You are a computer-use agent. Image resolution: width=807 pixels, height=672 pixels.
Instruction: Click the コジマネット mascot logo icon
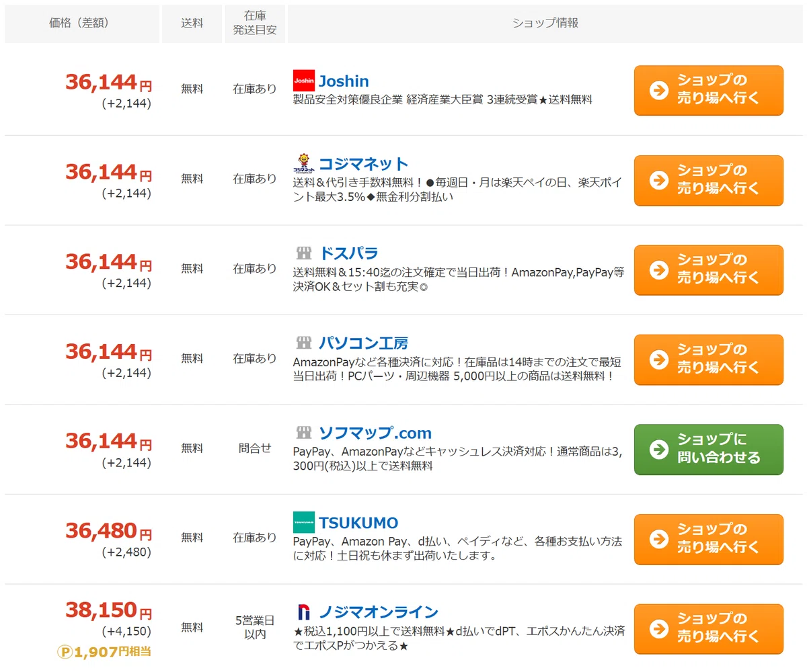(x=304, y=164)
